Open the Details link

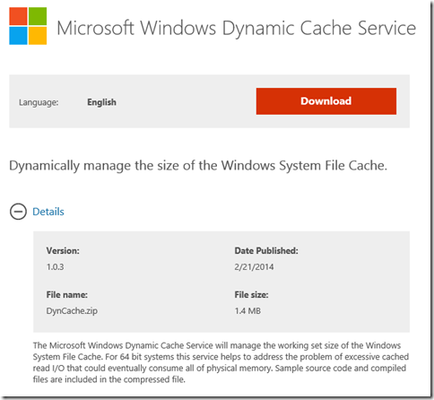(48, 212)
